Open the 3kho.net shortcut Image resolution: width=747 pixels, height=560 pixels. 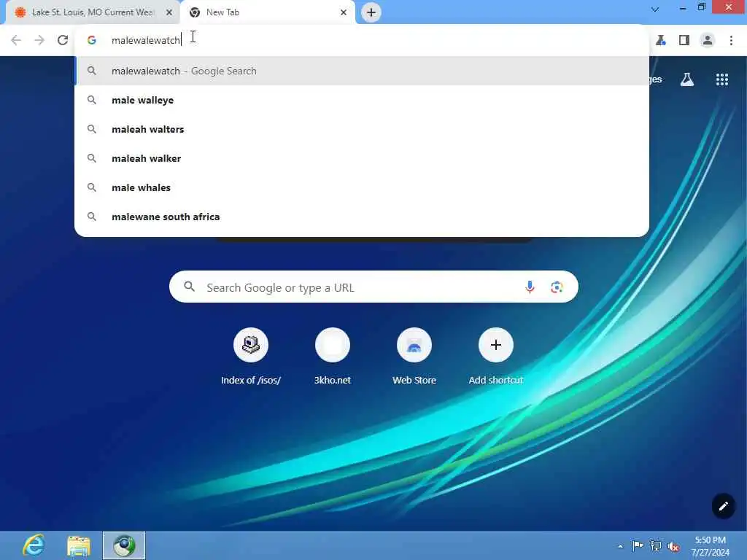[x=333, y=356]
